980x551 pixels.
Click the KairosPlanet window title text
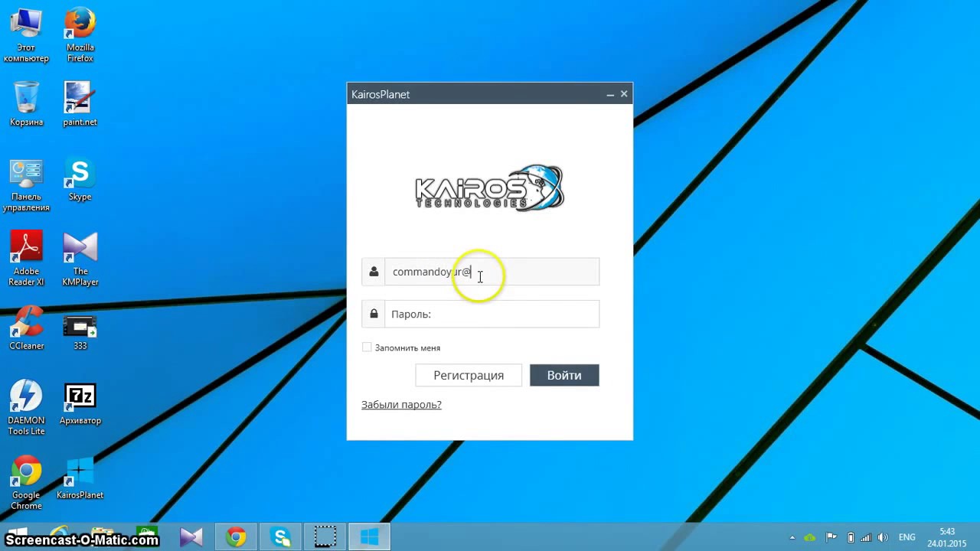(x=381, y=94)
